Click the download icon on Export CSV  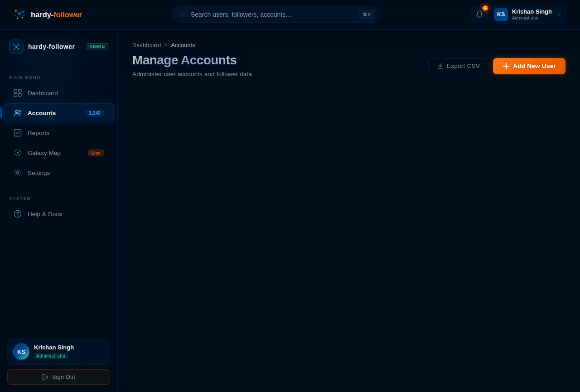tap(440, 66)
